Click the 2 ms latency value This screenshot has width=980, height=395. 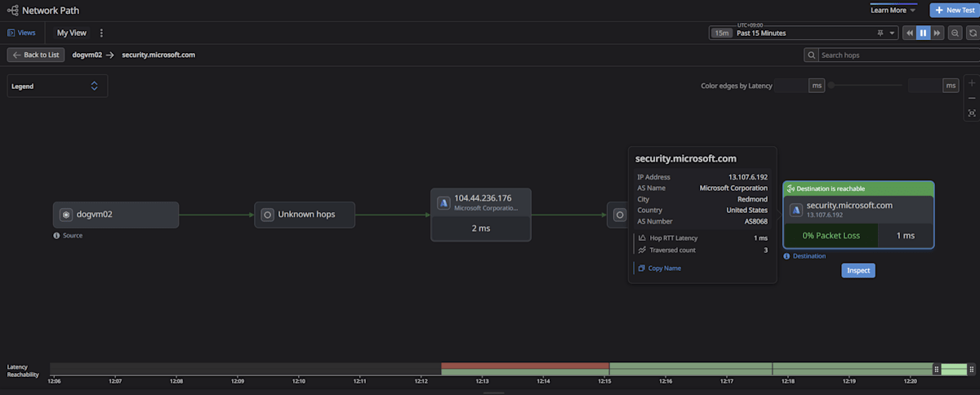pyautogui.click(x=481, y=229)
